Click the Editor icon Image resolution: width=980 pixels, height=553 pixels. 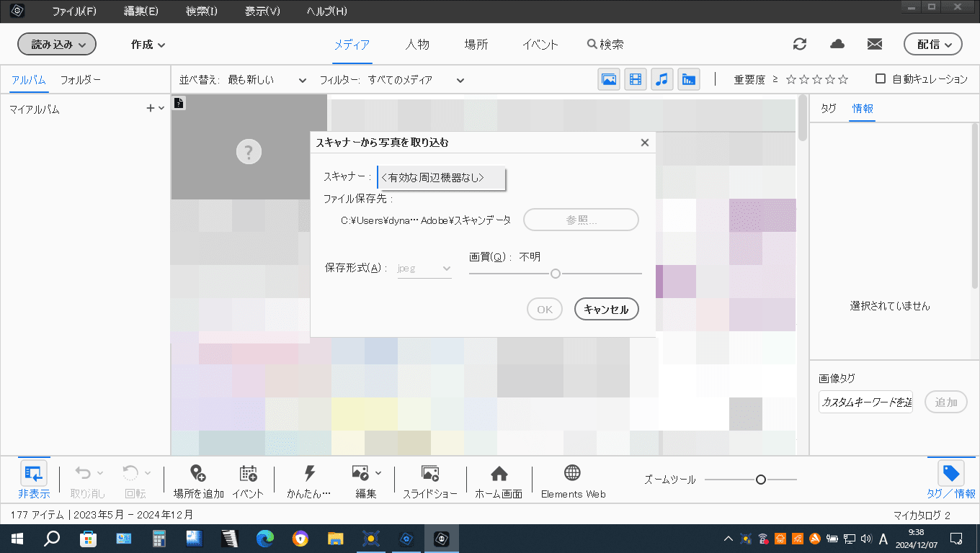tap(360, 473)
